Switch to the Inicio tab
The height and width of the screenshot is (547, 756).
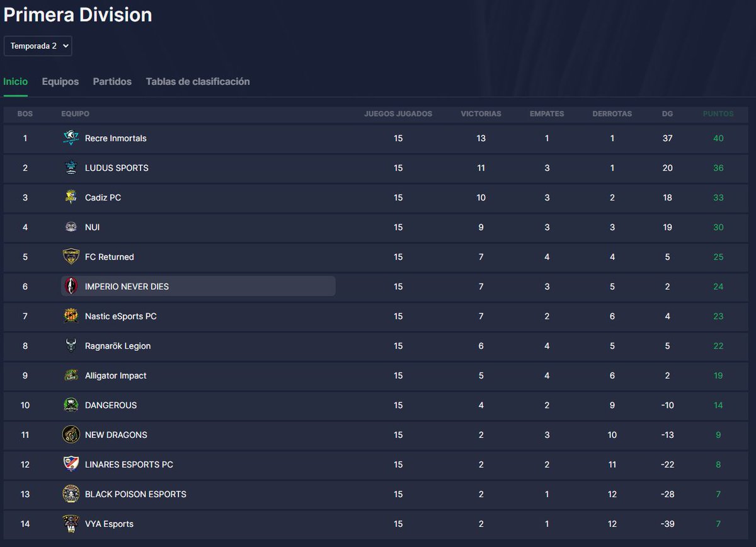[16, 81]
